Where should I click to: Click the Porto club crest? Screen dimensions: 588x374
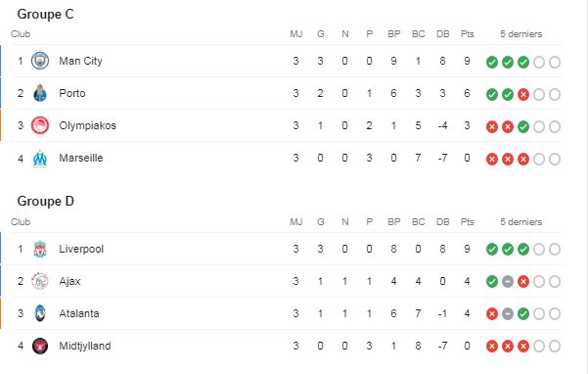pos(40,93)
